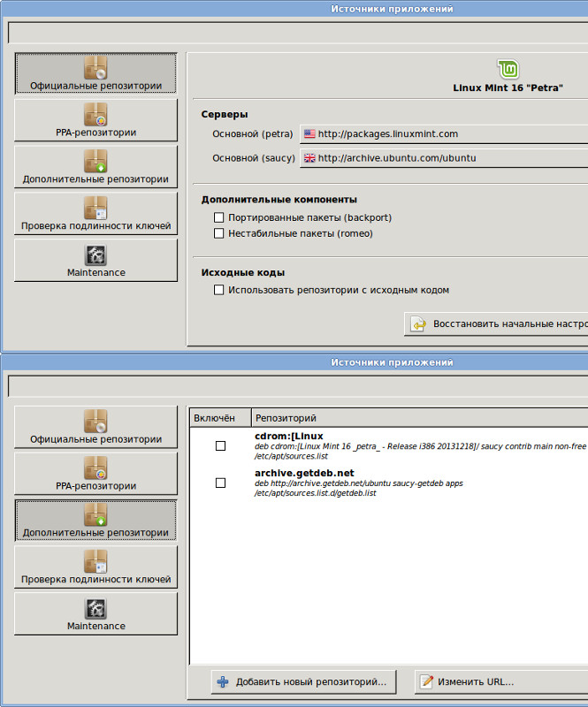This screenshot has width=588, height=707.
Task: Open the "Основной (saucy)" mirror selector
Action: pos(442,158)
